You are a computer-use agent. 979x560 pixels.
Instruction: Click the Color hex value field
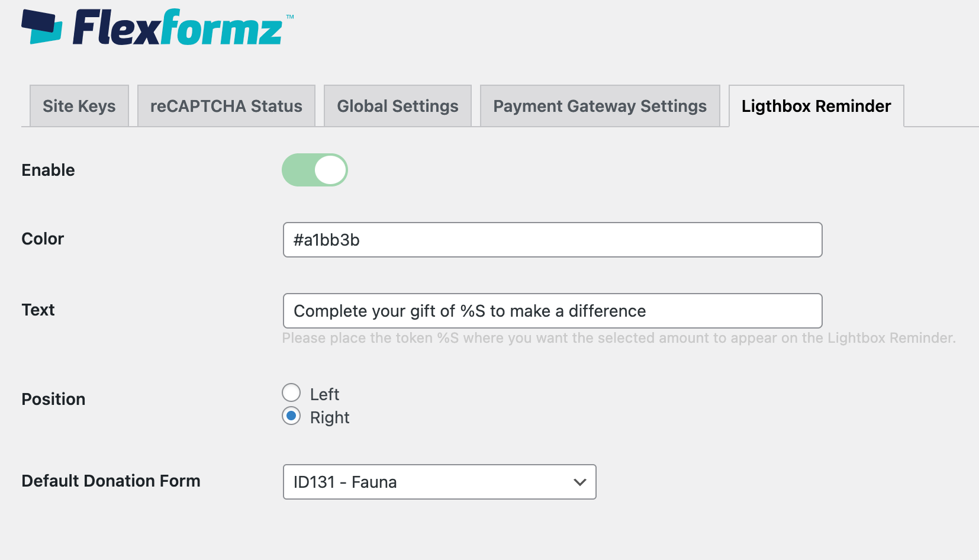point(552,240)
